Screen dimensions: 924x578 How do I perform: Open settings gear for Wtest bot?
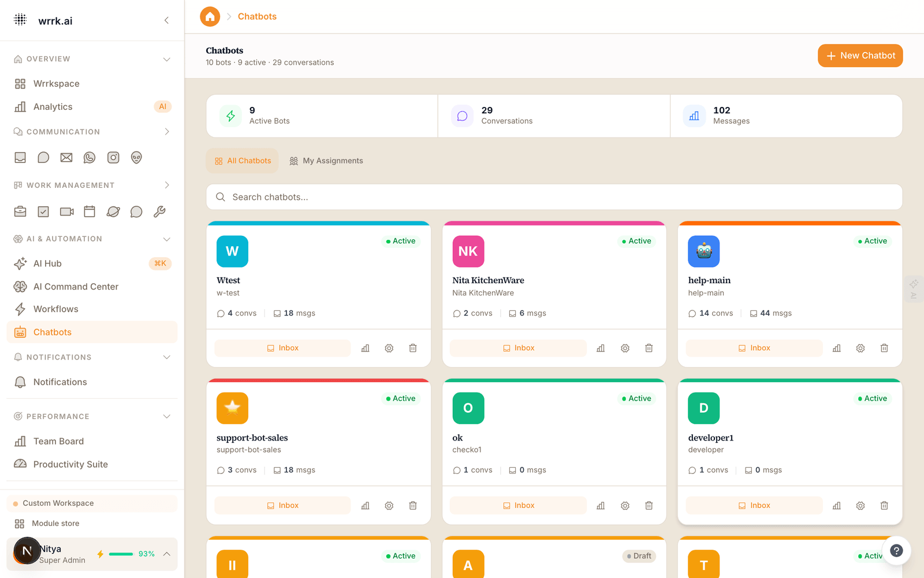[389, 348]
